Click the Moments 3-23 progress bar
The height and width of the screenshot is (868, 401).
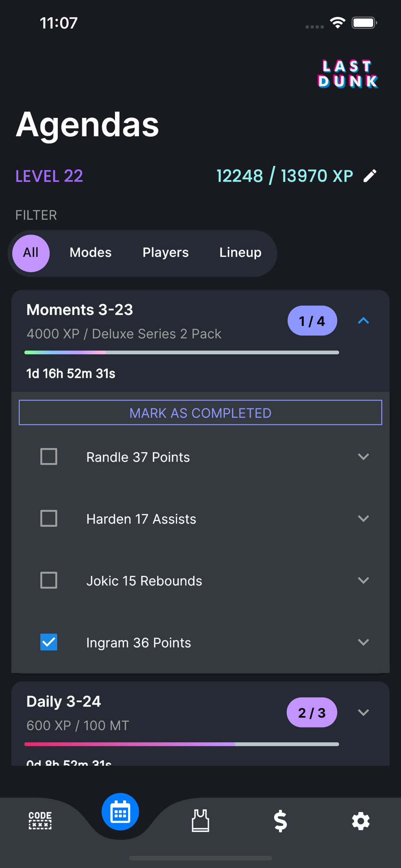coord(181,352)
